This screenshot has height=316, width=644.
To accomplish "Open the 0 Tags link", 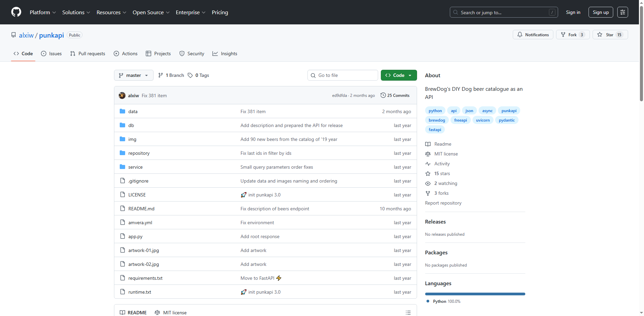I will click(199, 75).
